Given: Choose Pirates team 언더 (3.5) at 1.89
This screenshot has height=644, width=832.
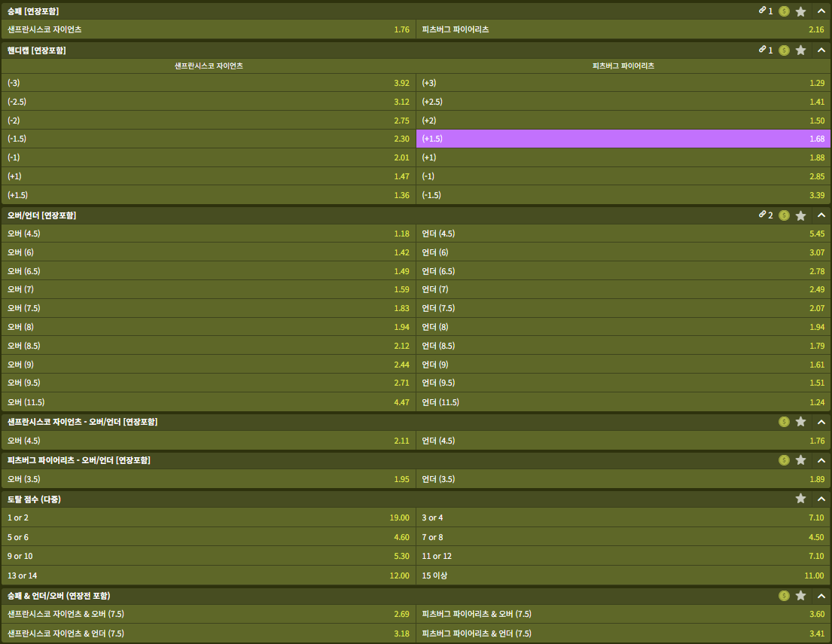Looking at the screenshot, I should (x=623, y=479).
